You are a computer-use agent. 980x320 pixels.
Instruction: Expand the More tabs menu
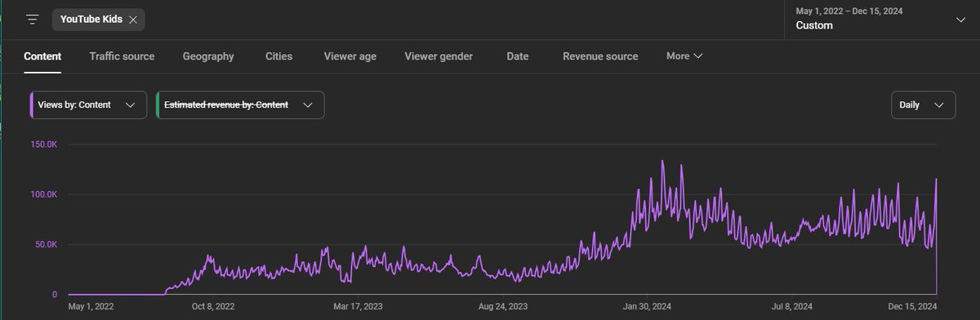(684, 56)
